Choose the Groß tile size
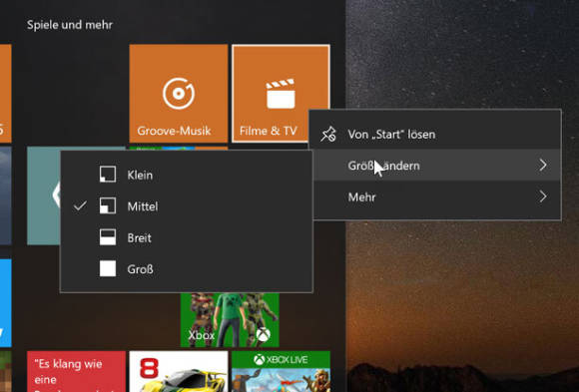The width and height of the screenshot is (579, 392). click(x=187, y=268)
